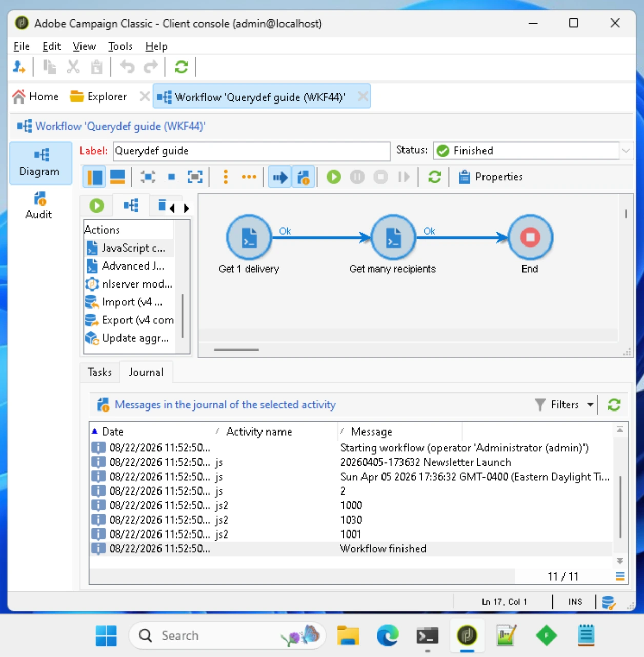This screenshot has width=644, height=657.
Task: Go to the Home tab
Action: click(35, 96)
